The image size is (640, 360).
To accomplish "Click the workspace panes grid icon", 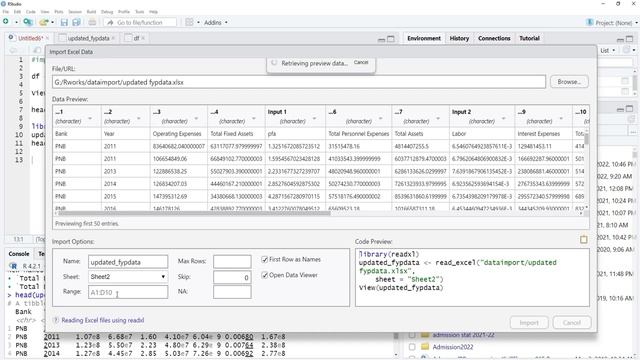I will pyautogui.click(x=189, y=22).
